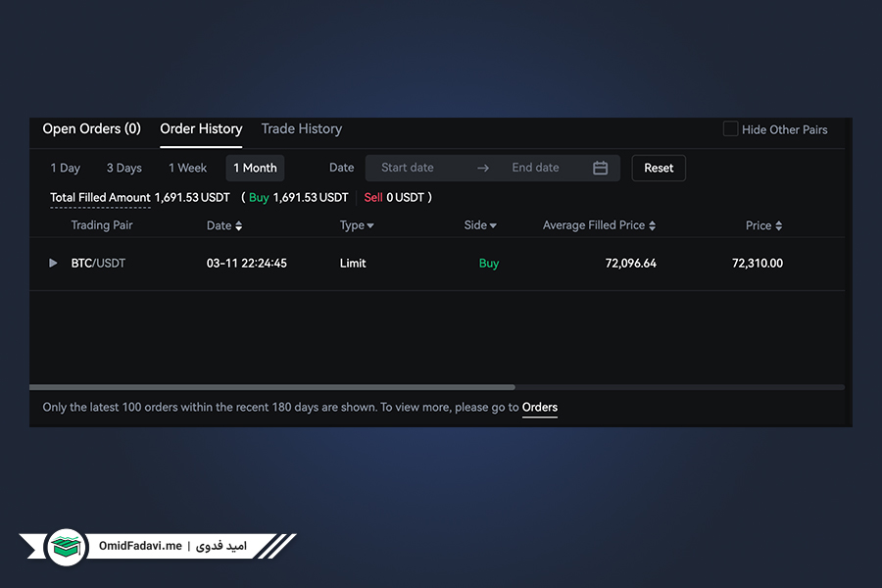Open the date range calendar icon
The width and height of the screenshot is (882, 588).
click(x=600, y=168)
